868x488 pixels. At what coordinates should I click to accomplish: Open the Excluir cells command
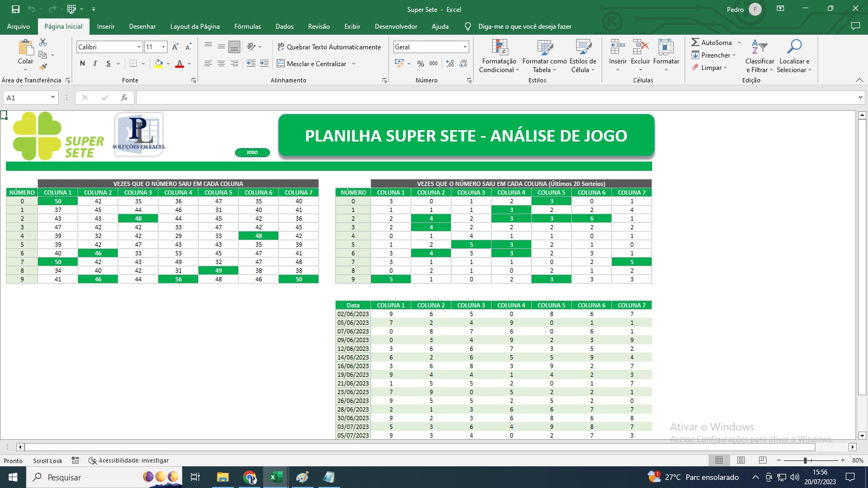coord(640,56)
